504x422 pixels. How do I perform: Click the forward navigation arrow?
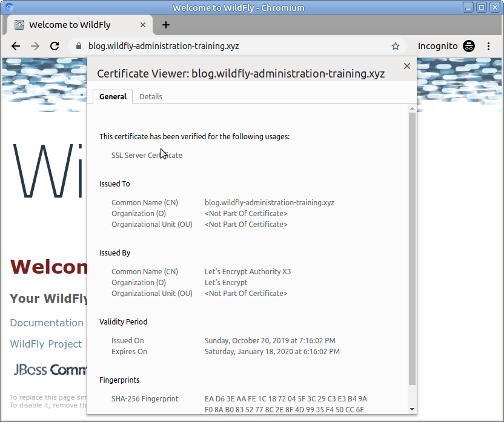35,46
